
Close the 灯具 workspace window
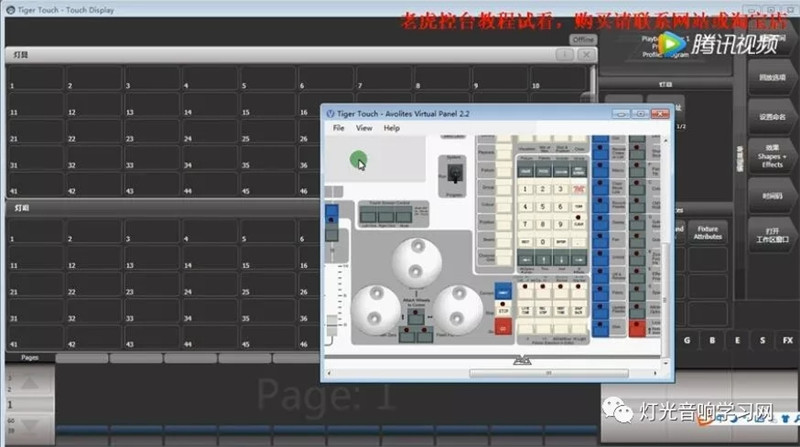(x=587, y=55)
